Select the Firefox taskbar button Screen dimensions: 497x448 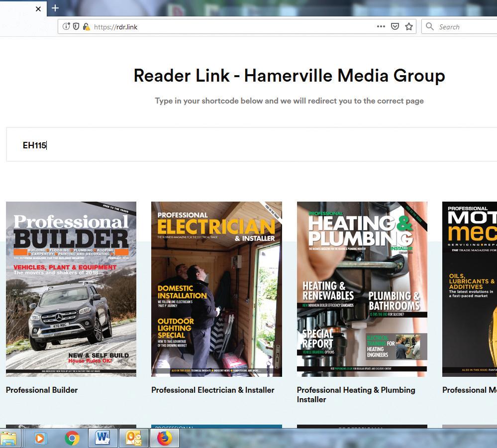pyautogui.click(x=165, y=438)
